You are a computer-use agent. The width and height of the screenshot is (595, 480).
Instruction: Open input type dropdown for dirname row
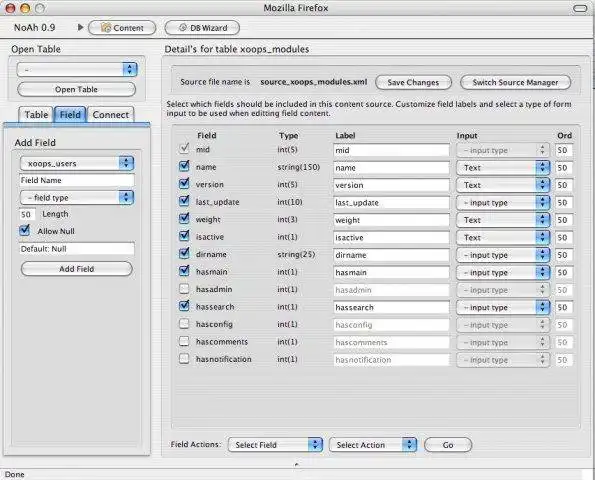tap(502, 255)
